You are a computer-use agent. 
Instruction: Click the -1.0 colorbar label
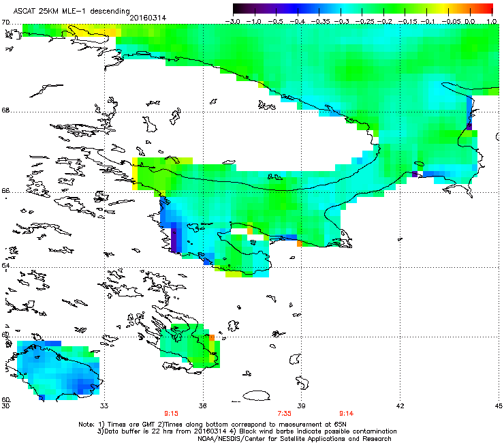[x=255, y=22]
